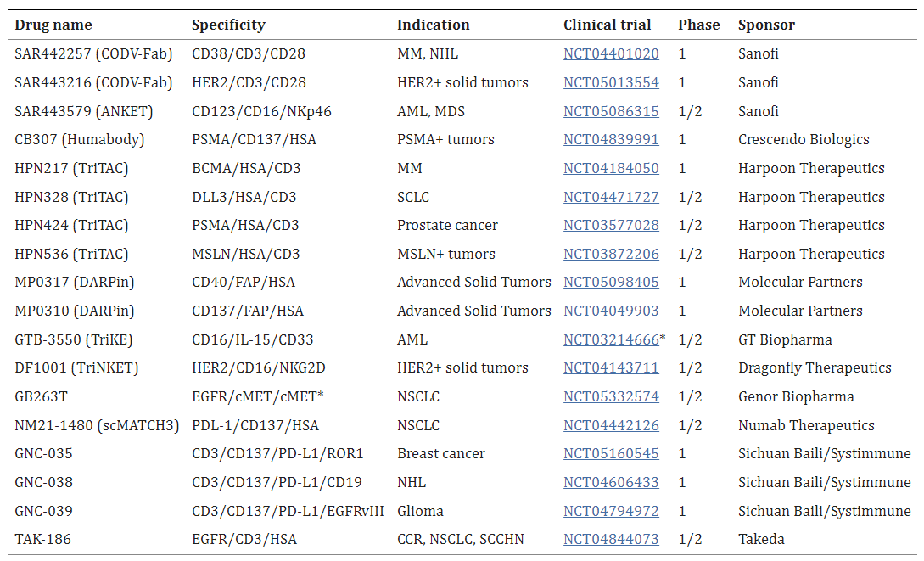
Task: Open trial link NCT04442126
Action: [611, 425]
